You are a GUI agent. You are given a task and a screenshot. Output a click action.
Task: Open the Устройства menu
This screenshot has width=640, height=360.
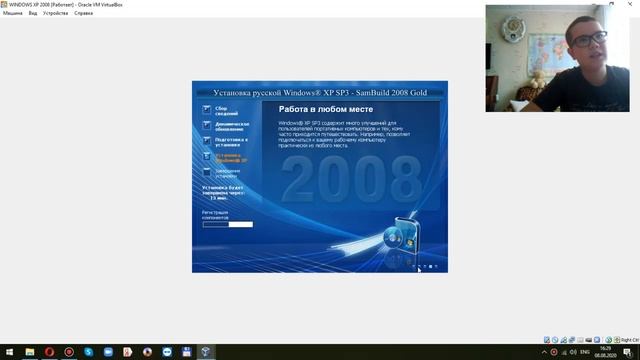56,13
